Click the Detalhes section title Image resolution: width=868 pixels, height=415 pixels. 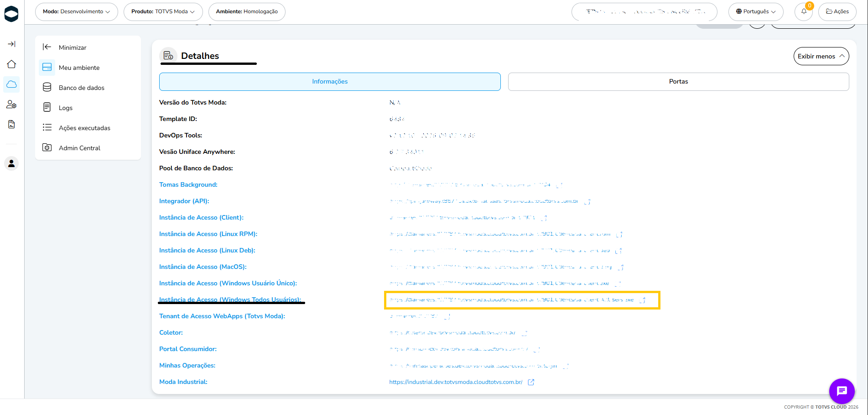tap(200, 56)
